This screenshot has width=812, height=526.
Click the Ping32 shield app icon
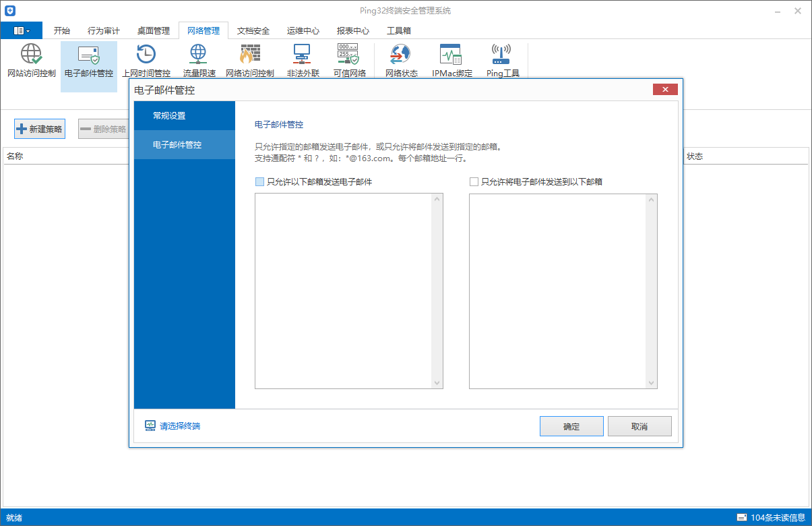pyautogui.click(x=10, y=11)
